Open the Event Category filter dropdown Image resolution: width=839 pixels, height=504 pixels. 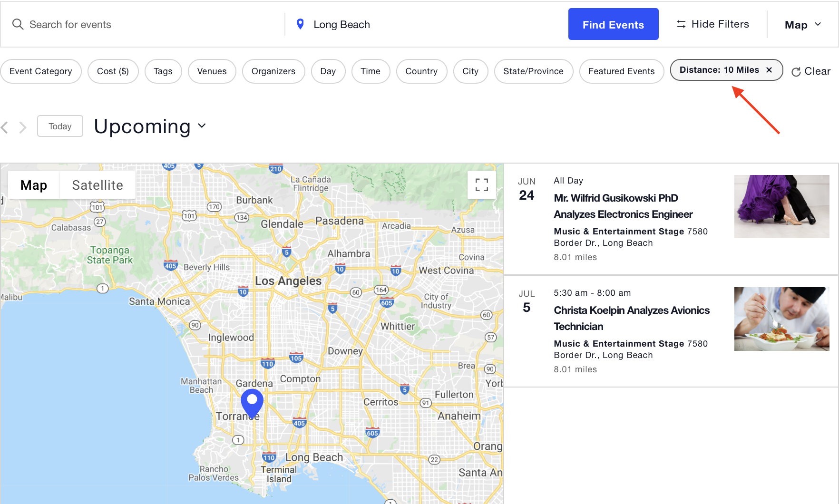click(x=41, y=71)
